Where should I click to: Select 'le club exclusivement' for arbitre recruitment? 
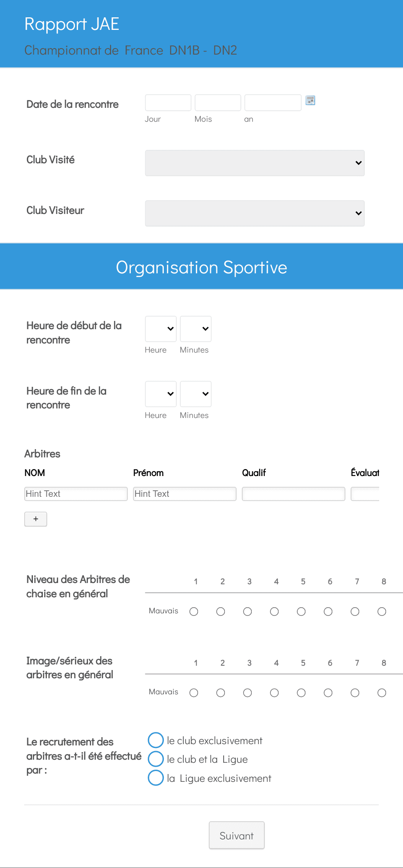coord(156,740)
